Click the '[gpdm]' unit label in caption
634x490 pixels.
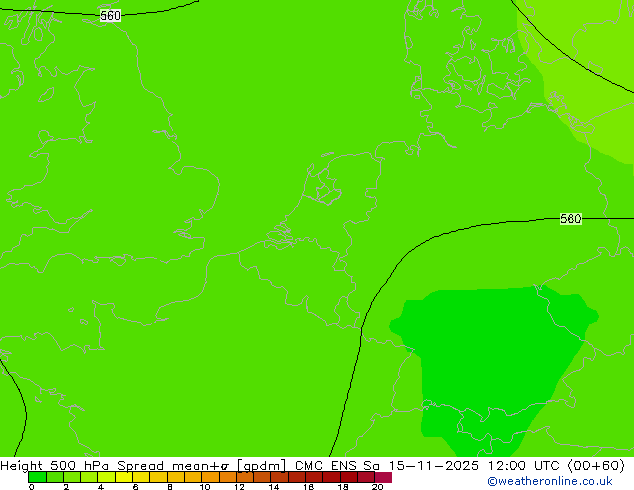coord(262,466)
